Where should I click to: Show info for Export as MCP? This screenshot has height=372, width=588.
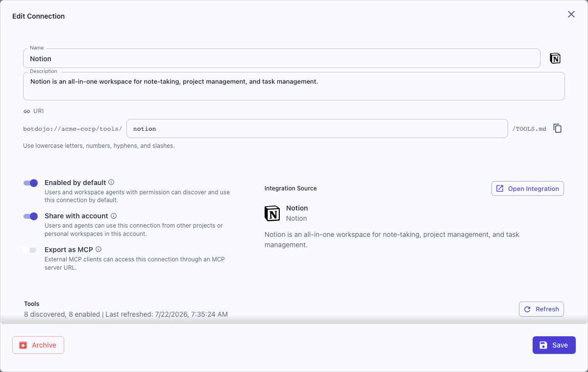(98, 249)
